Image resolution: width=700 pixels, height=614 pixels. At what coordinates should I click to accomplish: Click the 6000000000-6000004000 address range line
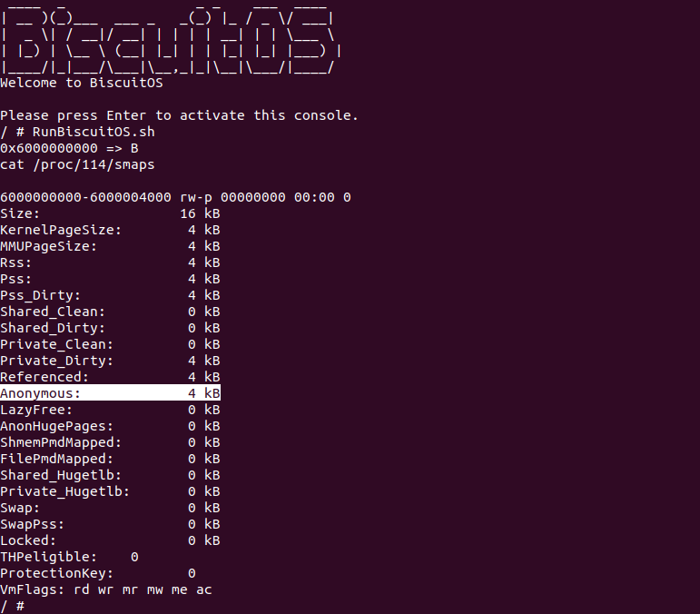tap(175, 197)
